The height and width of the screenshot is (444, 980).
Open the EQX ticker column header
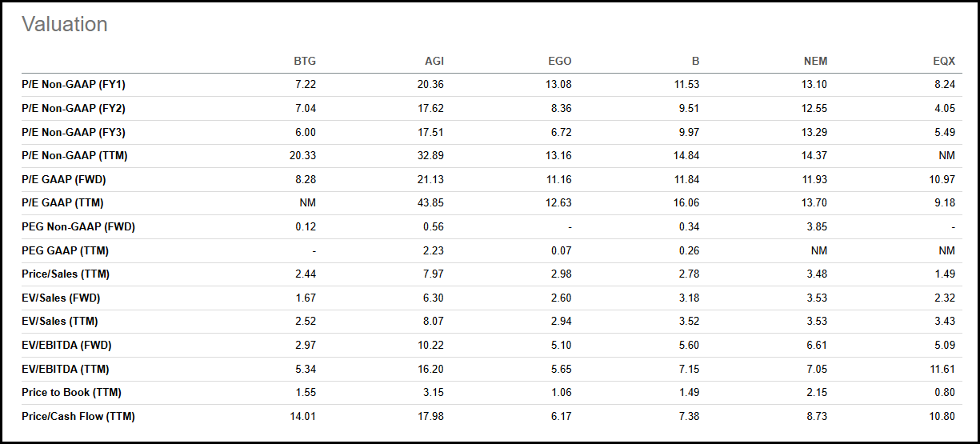943,62
